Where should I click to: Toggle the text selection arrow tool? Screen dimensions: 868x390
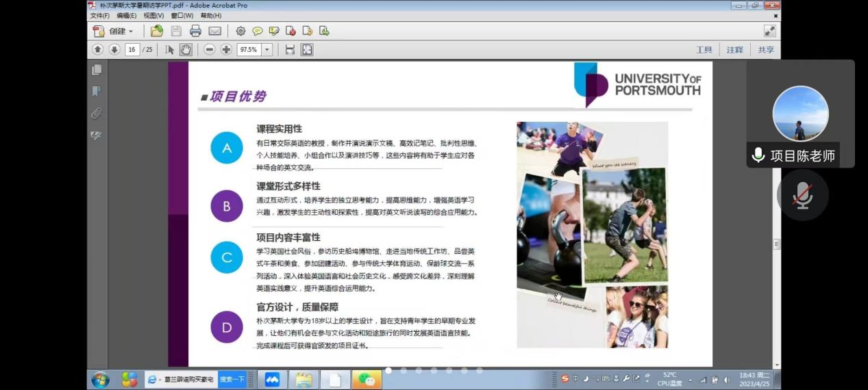click(x=169, y=49)
